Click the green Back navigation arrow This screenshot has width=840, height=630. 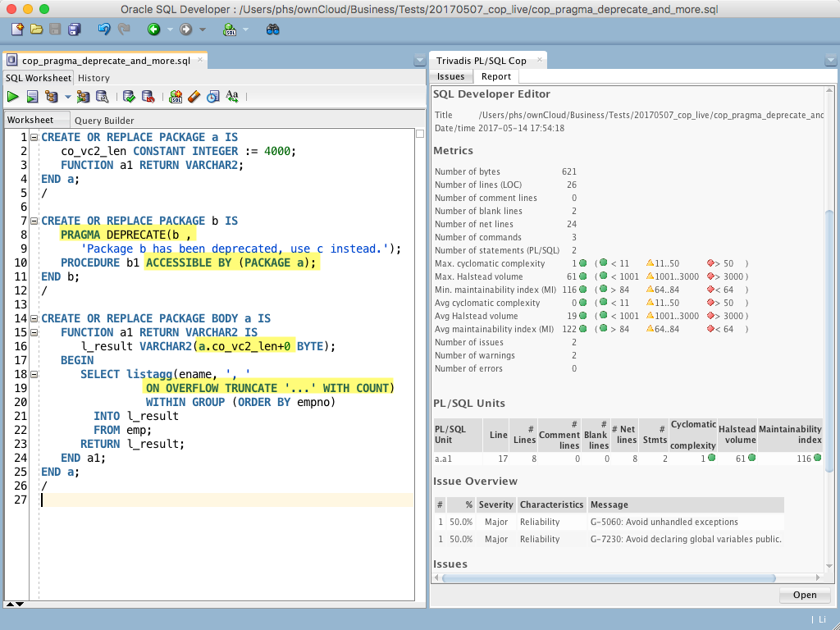(x=154, y=30)
